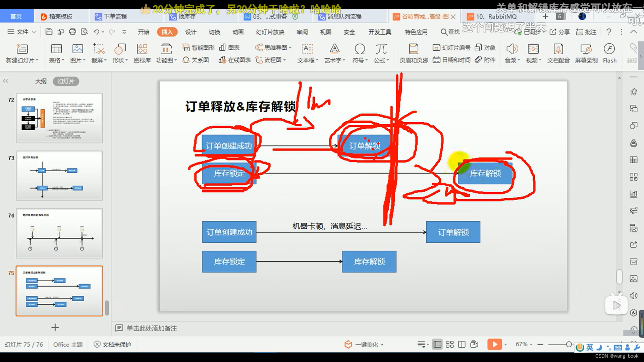Collapse the slide thumbnail pane
Viewport: 644px width, 362px height.
pos(5,81)
